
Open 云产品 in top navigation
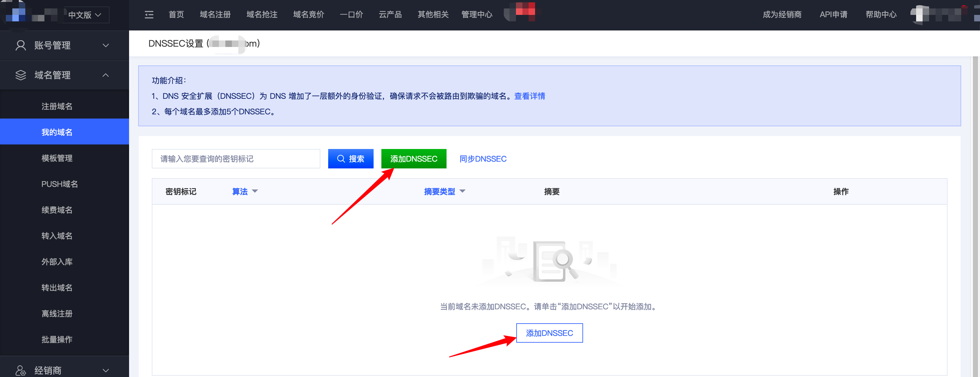390,15
